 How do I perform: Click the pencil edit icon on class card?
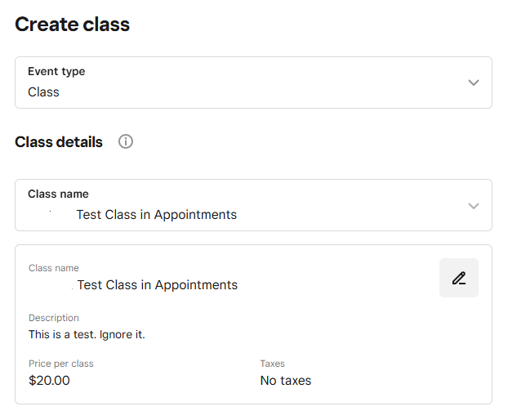click(459, 278)
